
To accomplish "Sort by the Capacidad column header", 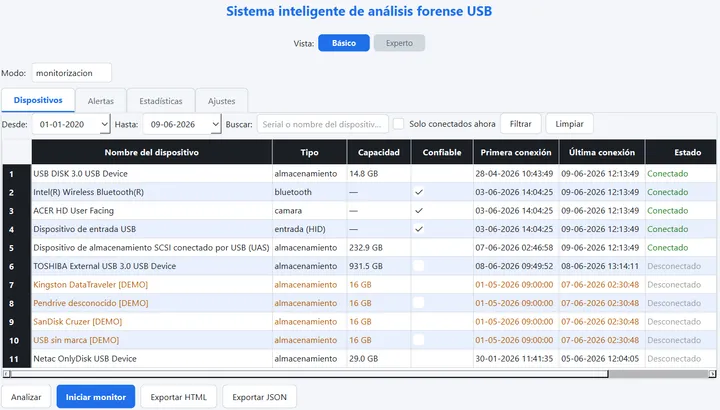I will coord(379,152).
